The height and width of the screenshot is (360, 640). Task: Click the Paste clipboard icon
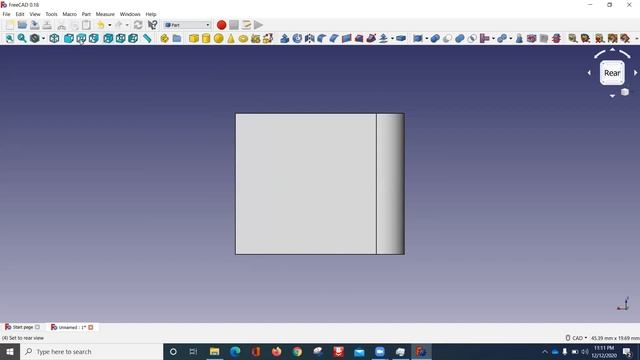pyautogui.click(x=86, y=25)
